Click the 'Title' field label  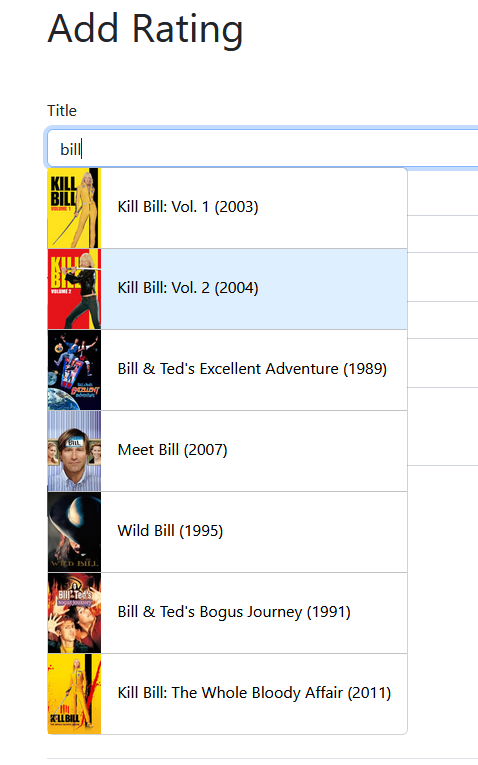tap(62, 111)
